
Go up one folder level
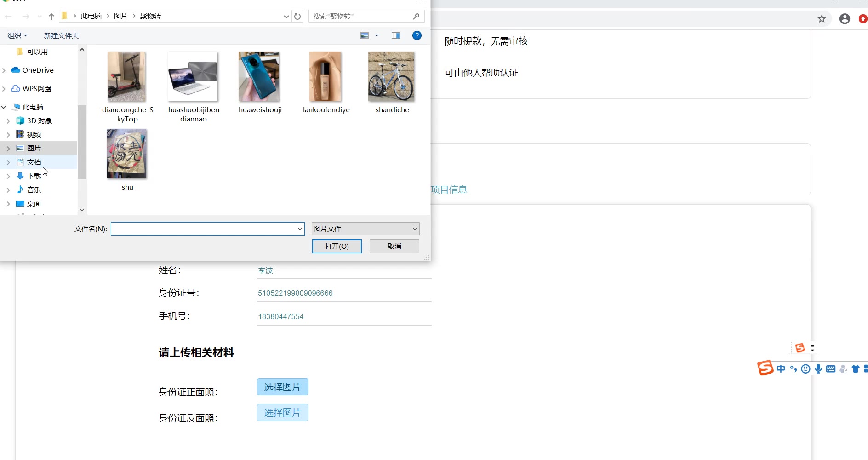tap(51, 17)
